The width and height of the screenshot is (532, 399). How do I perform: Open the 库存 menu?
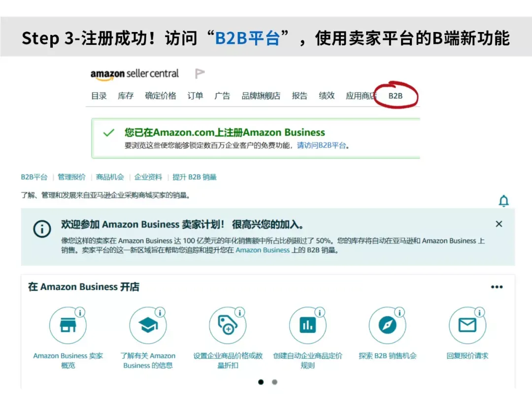click(x=126, y=96)
